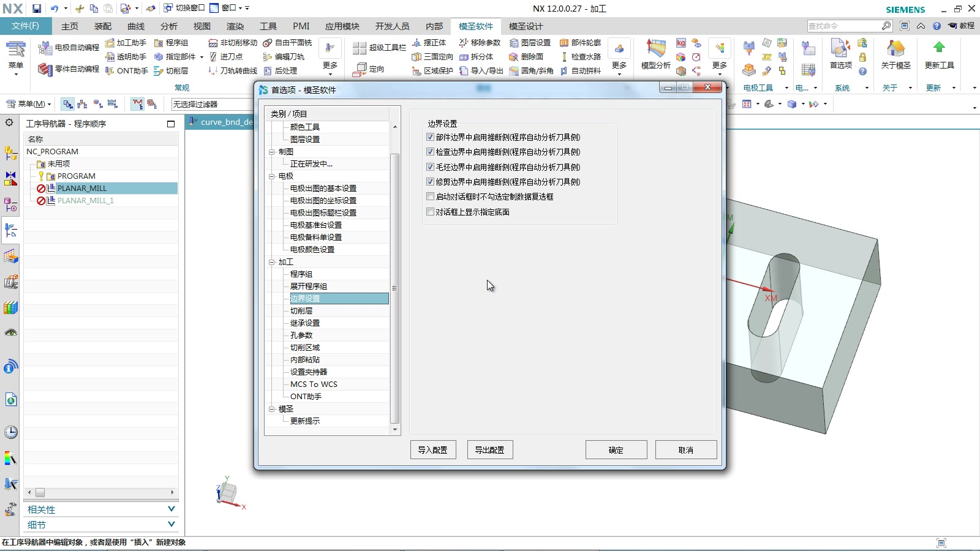Image resolution: width=980 pixels, height=551 pixels.
Task: Select 切削层 in the preferences tree
Action: coord(301,311)
